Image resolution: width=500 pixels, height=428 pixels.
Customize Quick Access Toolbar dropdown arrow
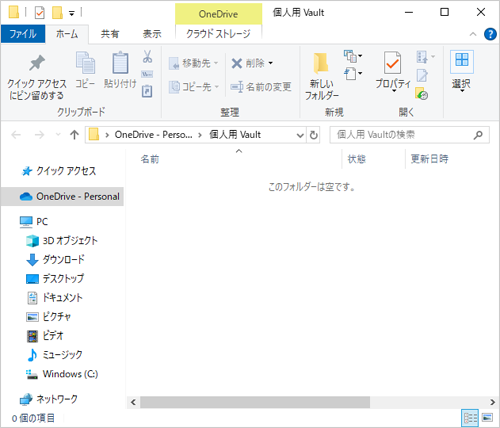(x=72, y=13)
